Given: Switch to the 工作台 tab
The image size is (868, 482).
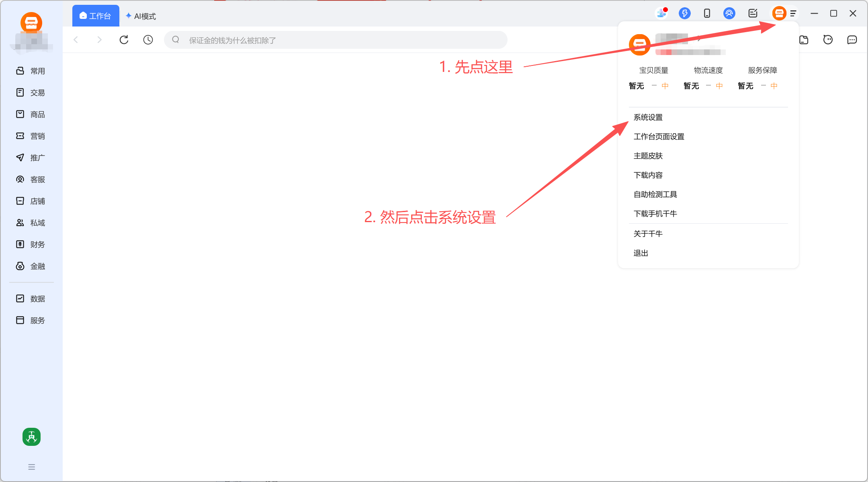Looking at the screenshot, I should coord(96,16).
